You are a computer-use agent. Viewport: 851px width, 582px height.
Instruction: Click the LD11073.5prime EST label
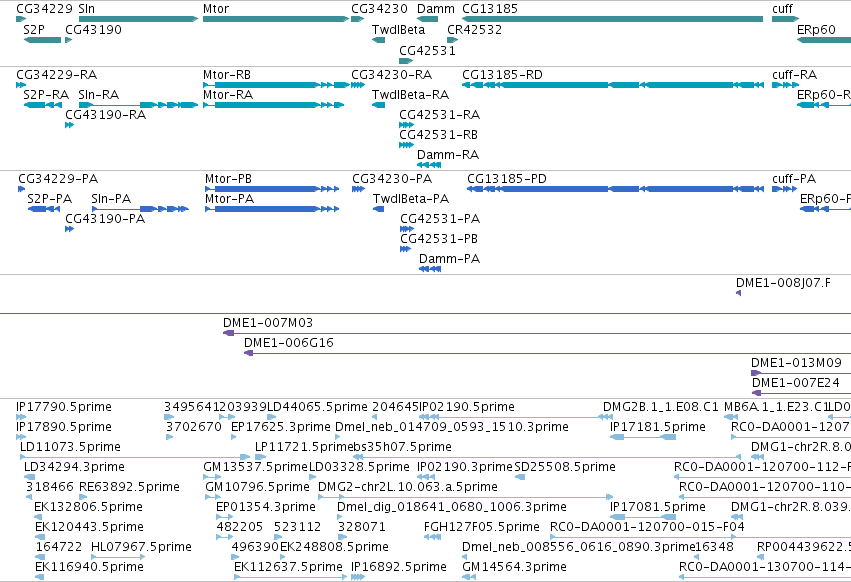point(71,447)
